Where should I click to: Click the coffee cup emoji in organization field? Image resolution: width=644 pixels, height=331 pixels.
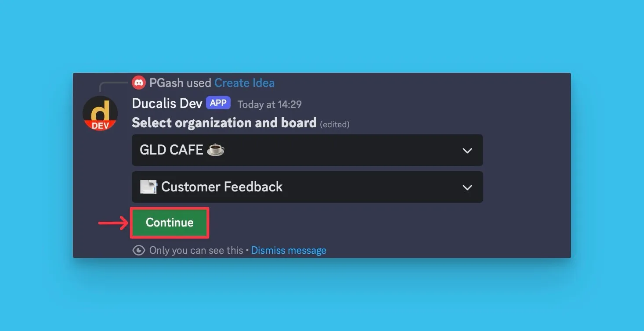click(216, 150)
